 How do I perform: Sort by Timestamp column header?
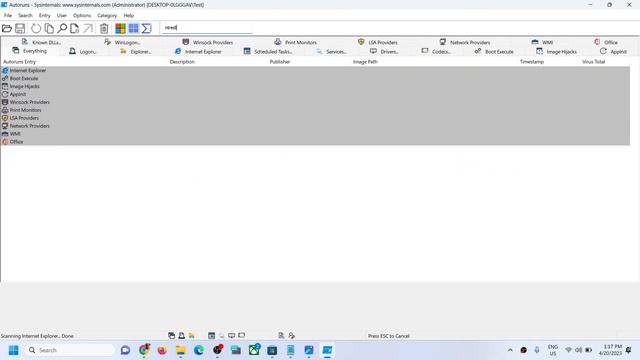coord(532,62)
